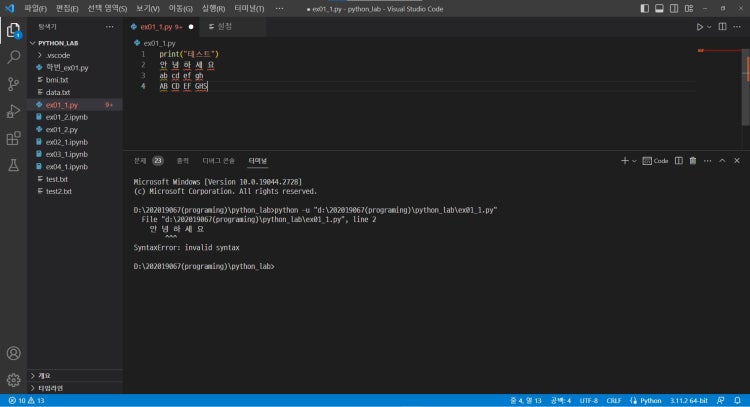This screenshot has width=750, height=407.
Task: Open ex03_1.ipynb notebook file
Action: [x=75, y=154]
